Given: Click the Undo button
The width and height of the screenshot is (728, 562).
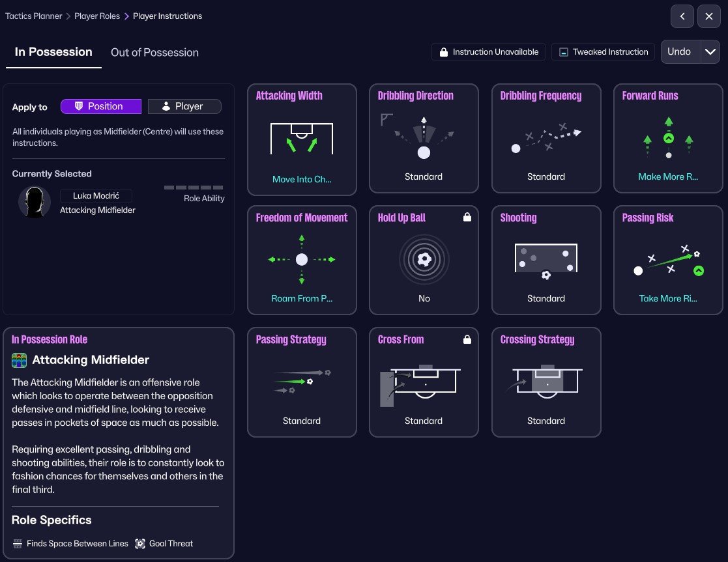Looking at the screenshot, I should tap(679, 51).
